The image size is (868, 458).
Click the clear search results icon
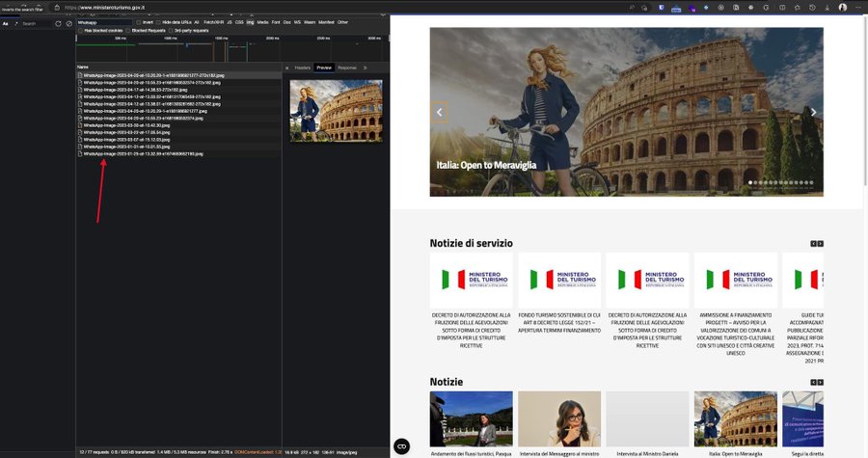pyautogui.click(x=70, y=23)
